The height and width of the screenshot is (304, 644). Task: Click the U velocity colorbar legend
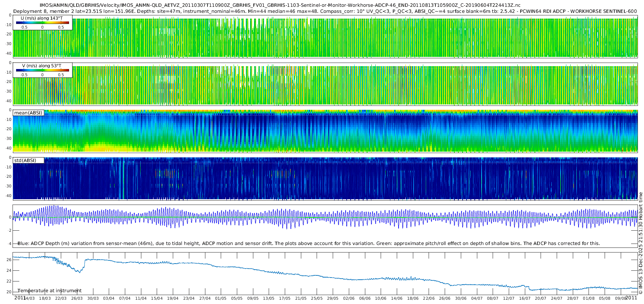(x=43, y=23)
